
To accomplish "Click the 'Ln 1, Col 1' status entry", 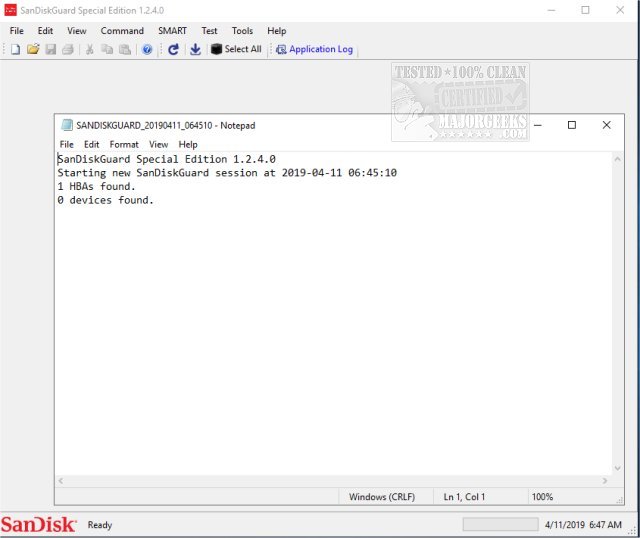I will coord(464,497).
